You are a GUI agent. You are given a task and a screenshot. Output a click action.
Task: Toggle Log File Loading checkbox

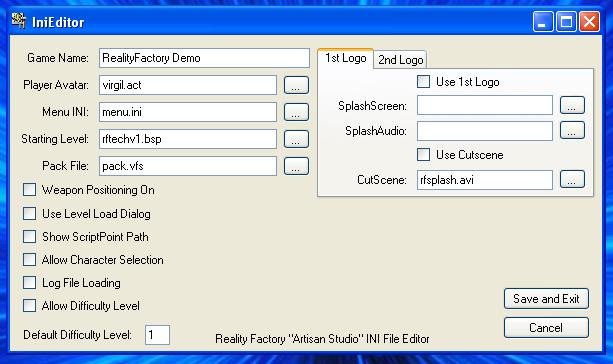29,283
